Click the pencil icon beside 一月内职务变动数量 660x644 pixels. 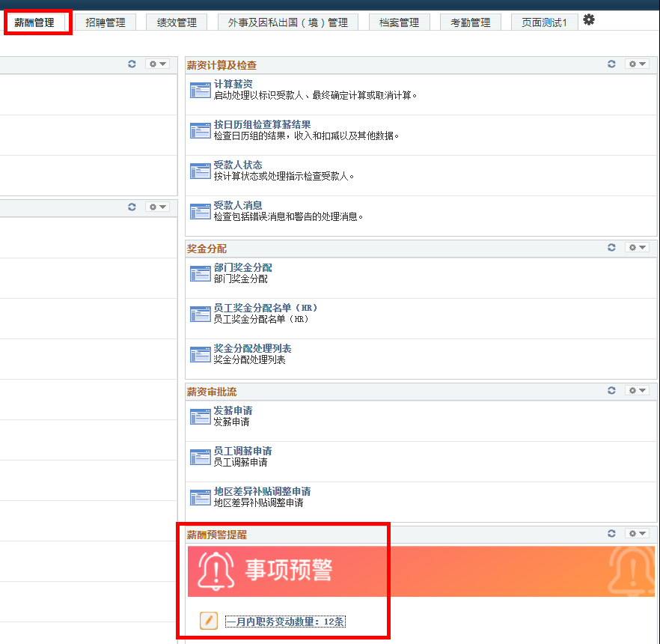[209, 621]
